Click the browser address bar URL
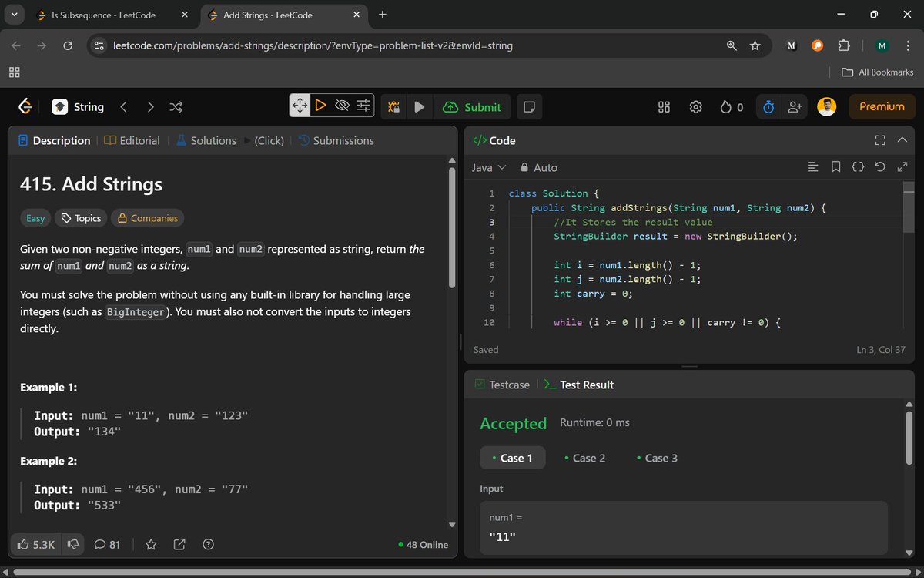The image size is (924, 578). pyautogui.click(x=313, y=45)
